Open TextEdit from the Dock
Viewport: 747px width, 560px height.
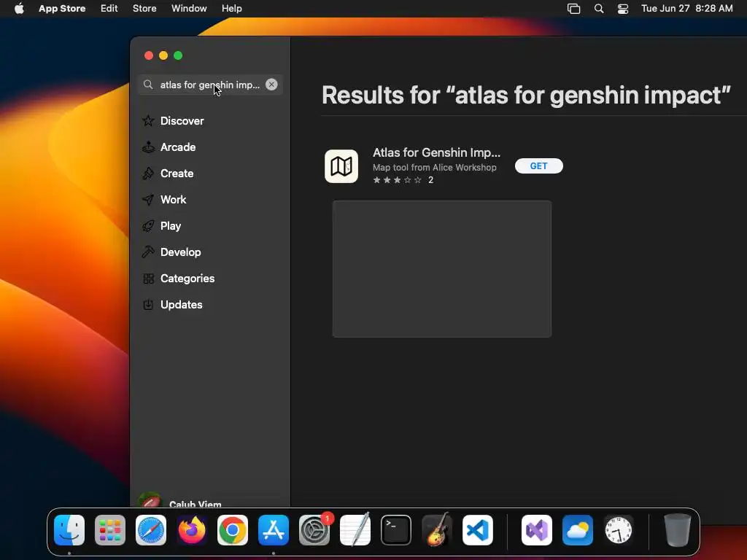tap(355, 529)
